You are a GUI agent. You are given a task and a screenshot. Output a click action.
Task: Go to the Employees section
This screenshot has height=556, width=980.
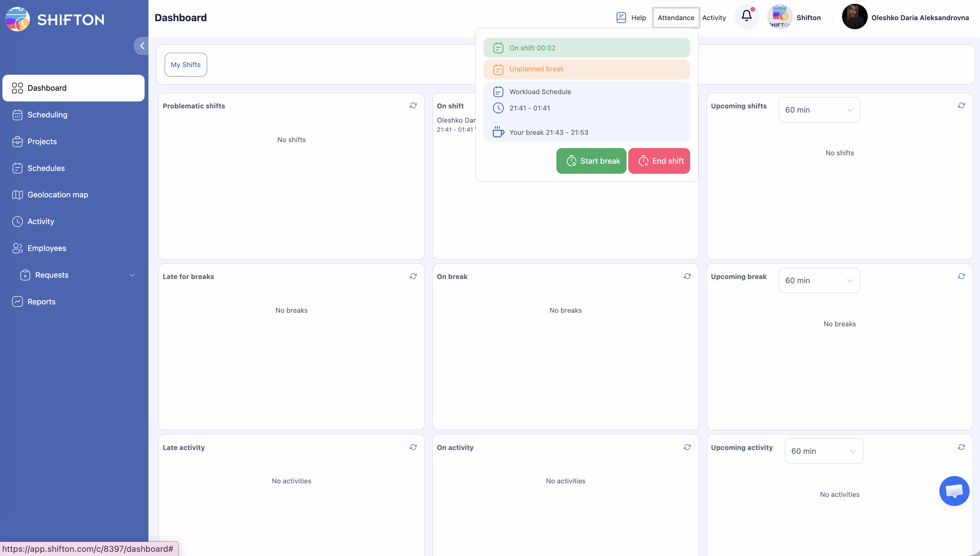(47, 248)
